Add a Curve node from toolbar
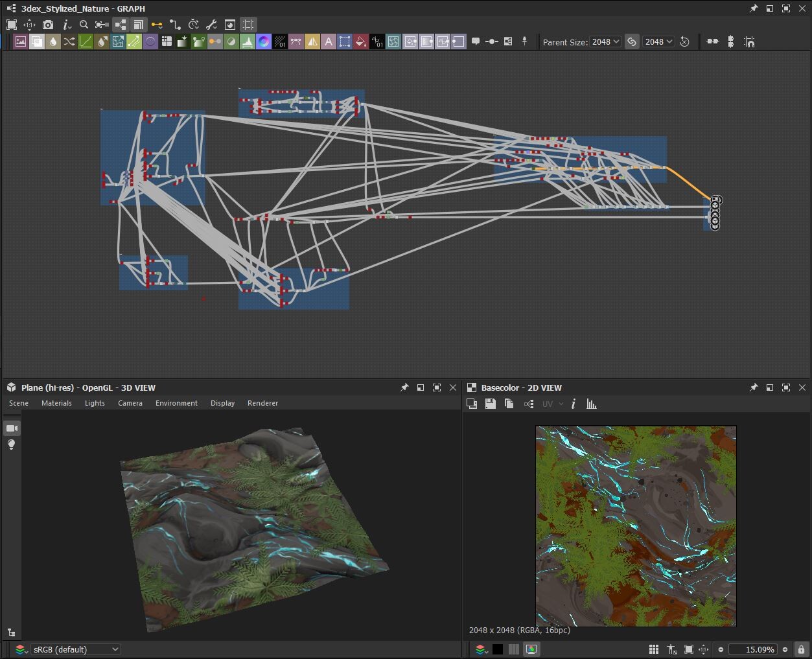This screenshot has height=659, width=812. [x=86, y=42]
